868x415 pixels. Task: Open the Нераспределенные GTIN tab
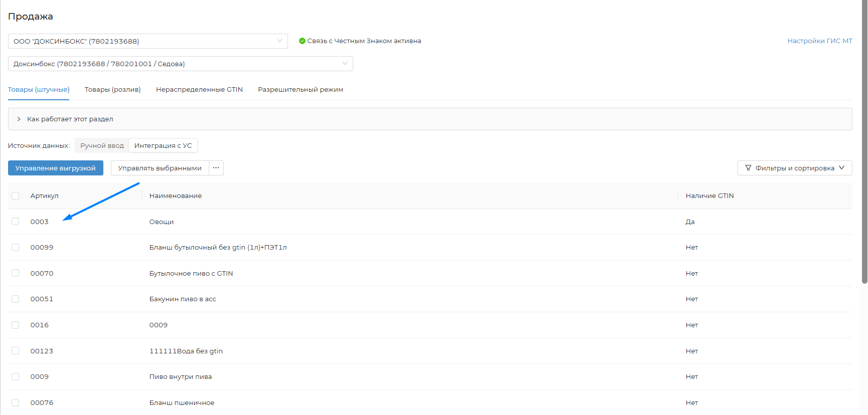[199, 90]
